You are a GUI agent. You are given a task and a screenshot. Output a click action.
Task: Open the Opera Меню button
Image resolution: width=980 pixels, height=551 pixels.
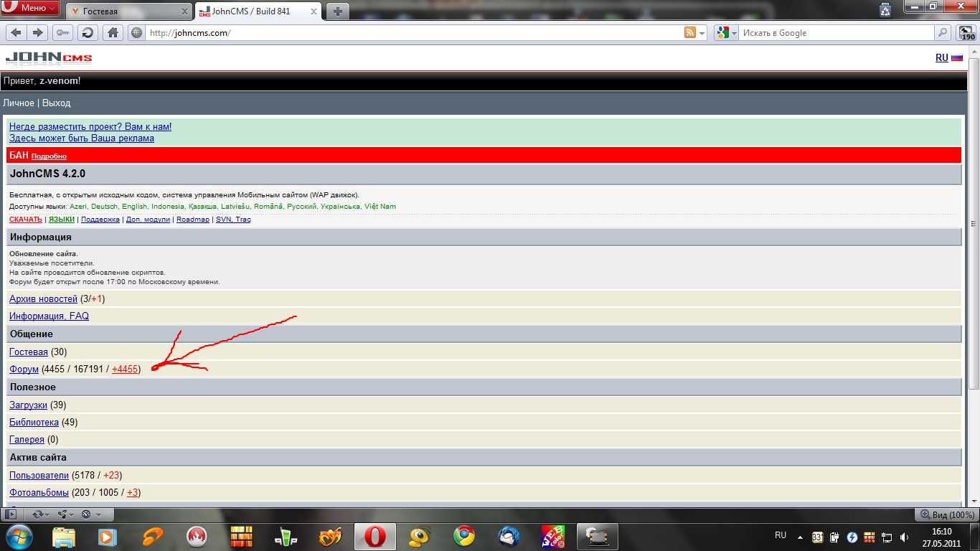click(x=30, y=8)
